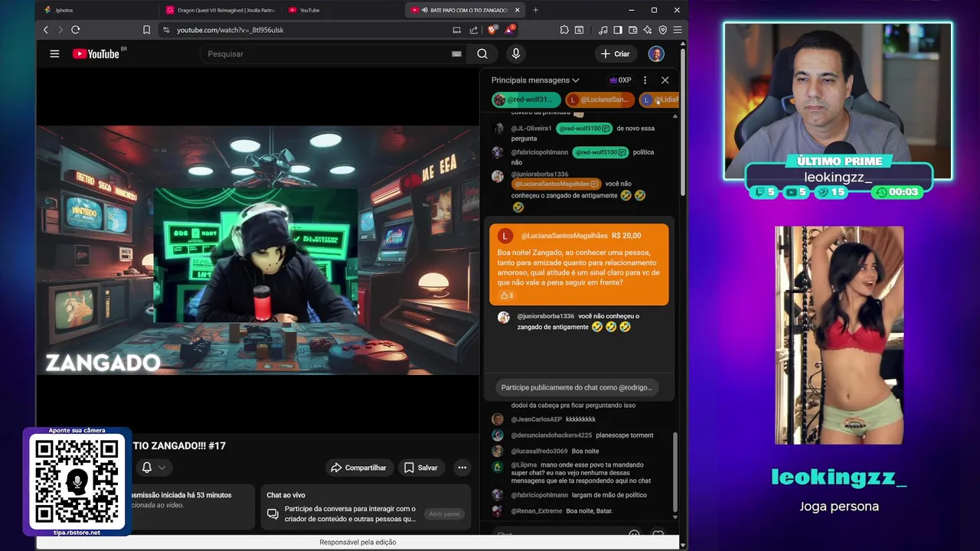Screen dimensions: 980x551
Task: Expand the Principais mensagens chat filter
Action: pyautogui.click(x=535, y=80)
